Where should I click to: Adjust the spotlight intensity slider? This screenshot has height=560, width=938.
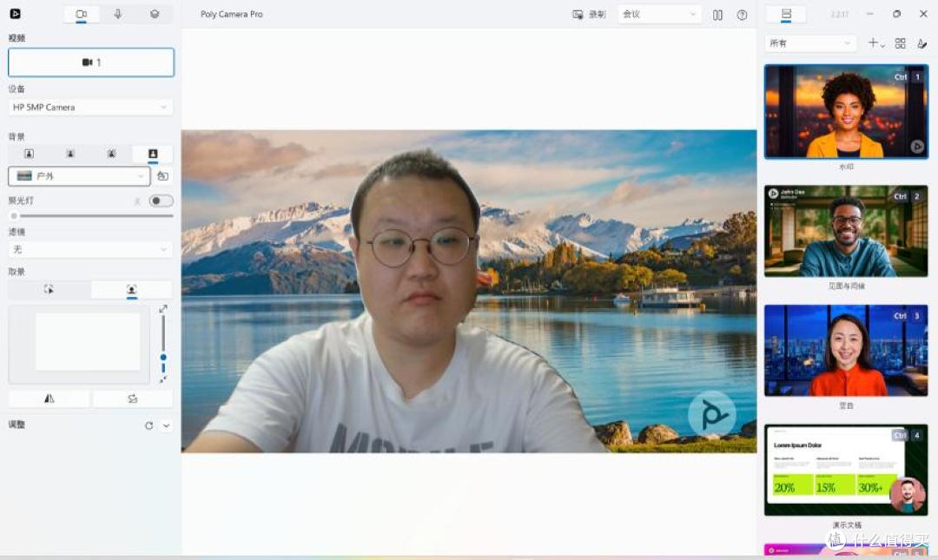pos(91,215)
